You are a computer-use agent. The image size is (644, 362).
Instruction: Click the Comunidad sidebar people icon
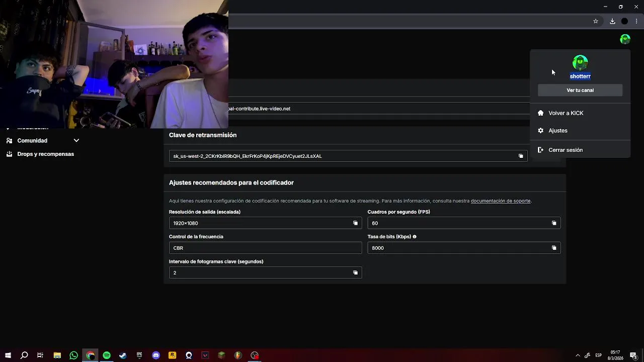coord(9,141)
